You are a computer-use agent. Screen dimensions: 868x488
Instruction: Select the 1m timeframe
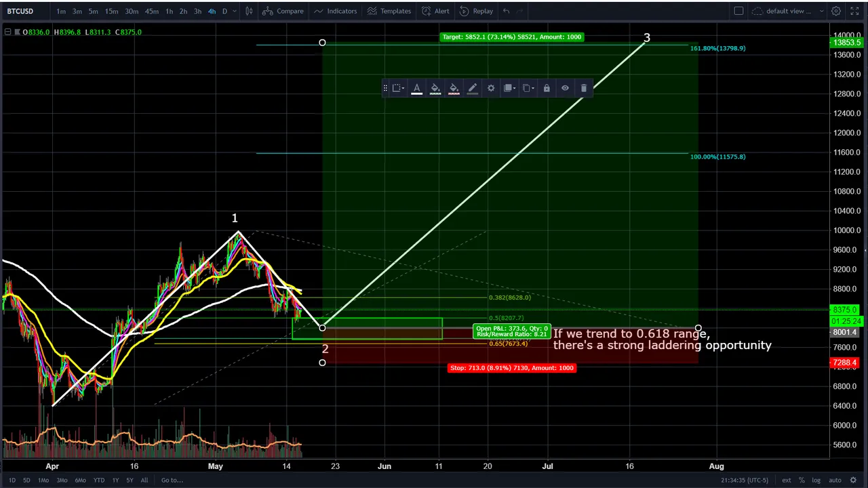[x=61, y=11]
